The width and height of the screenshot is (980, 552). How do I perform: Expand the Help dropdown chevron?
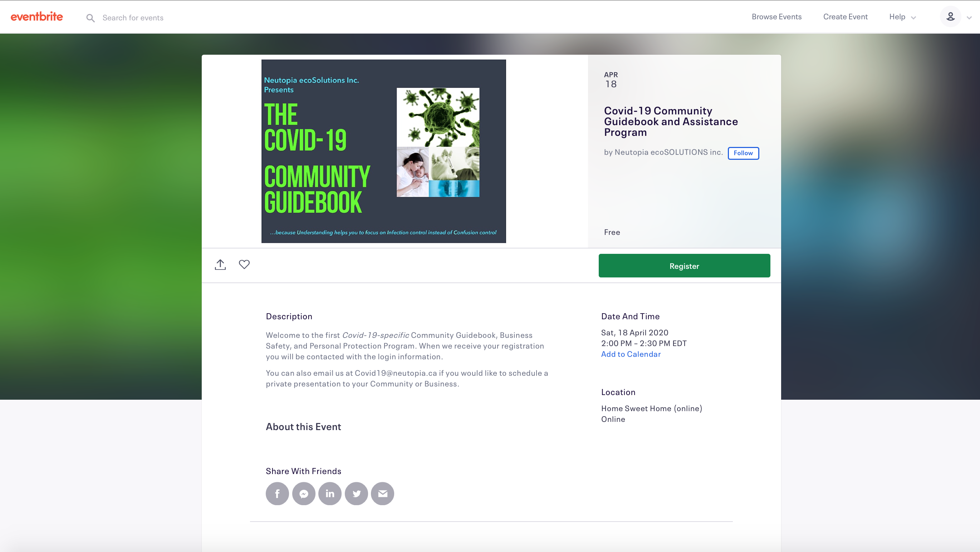pyautogui.click(x=913, y=18)
